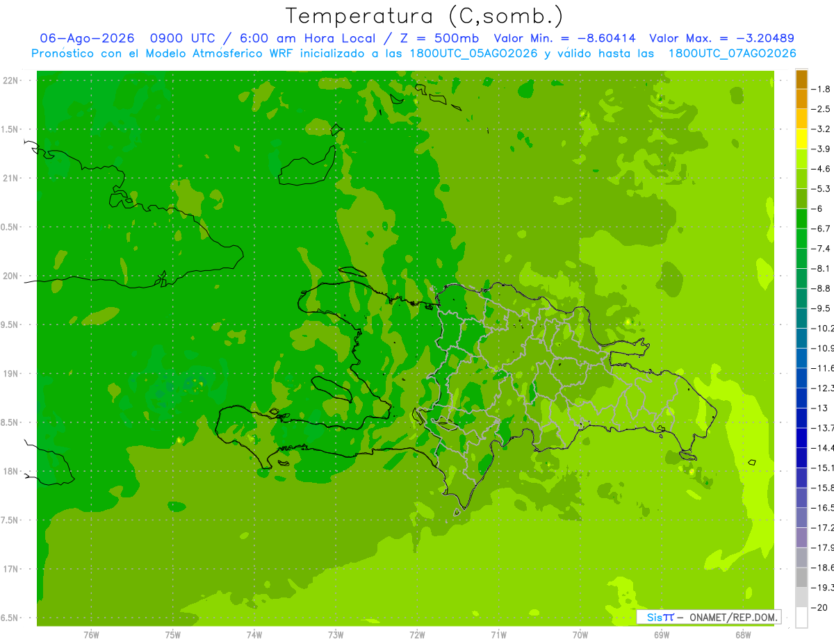834x644 pixels.
Task: Click the "-9.5" legend value
Action: [x=821, y=308]
